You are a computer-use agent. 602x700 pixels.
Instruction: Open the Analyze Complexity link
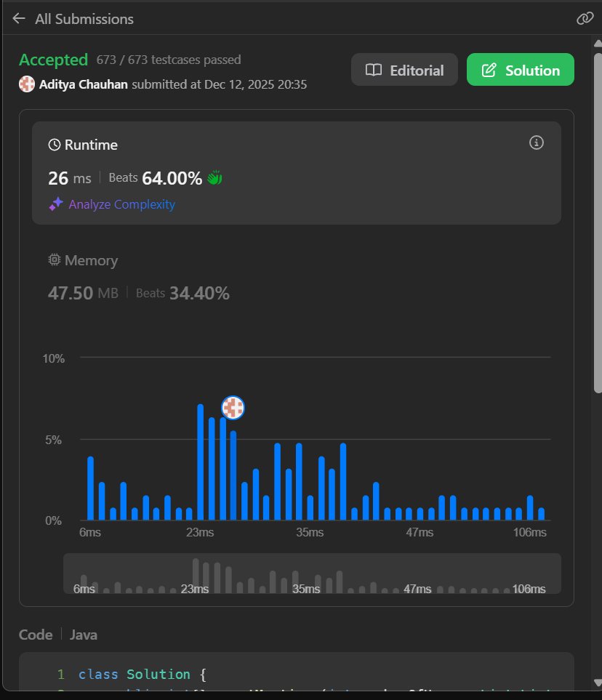tap(121, 204)
